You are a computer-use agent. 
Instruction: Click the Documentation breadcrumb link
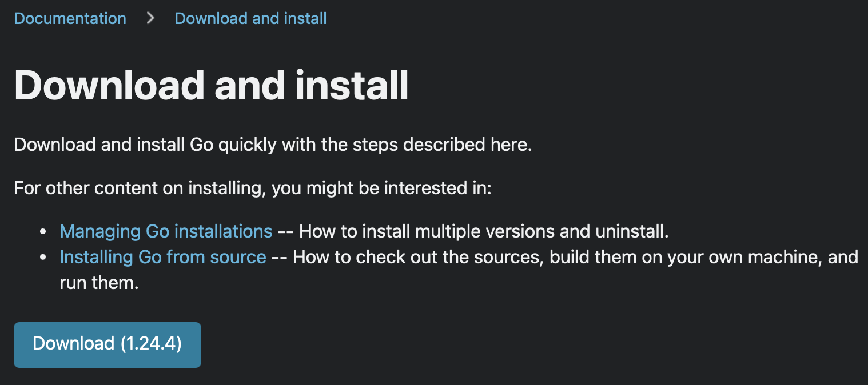(x=70, y=18)
